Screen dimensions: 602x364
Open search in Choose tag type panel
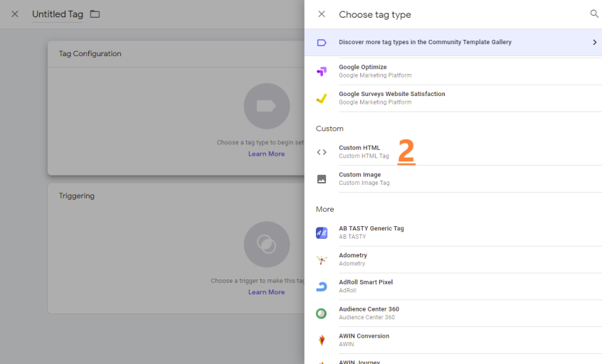594,14
